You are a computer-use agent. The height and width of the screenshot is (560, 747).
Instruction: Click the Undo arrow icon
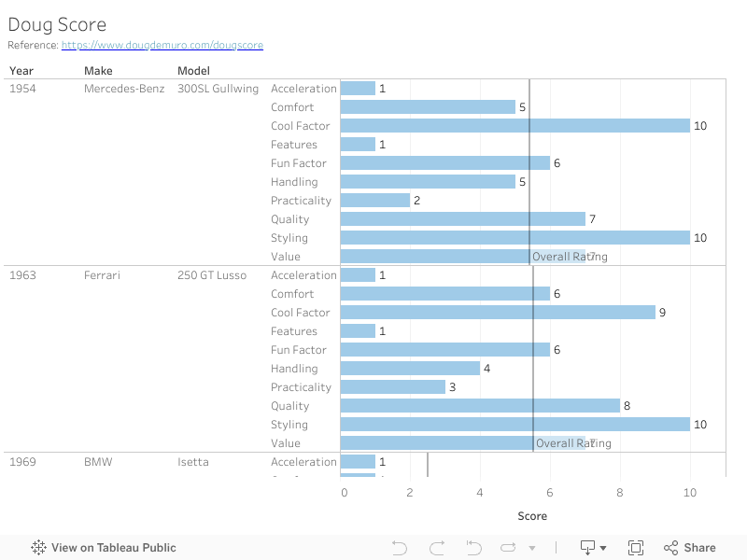click(x=400, y=548)
